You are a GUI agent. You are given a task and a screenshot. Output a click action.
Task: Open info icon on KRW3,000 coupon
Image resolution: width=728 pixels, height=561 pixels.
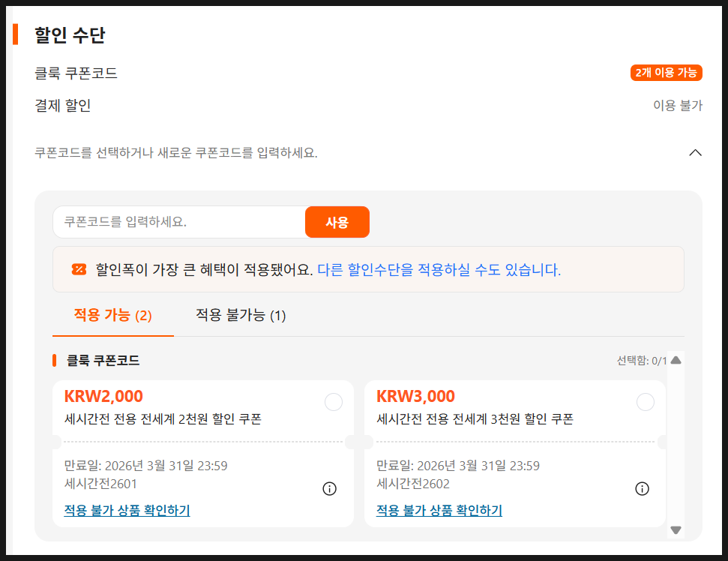tap(642, 489)
